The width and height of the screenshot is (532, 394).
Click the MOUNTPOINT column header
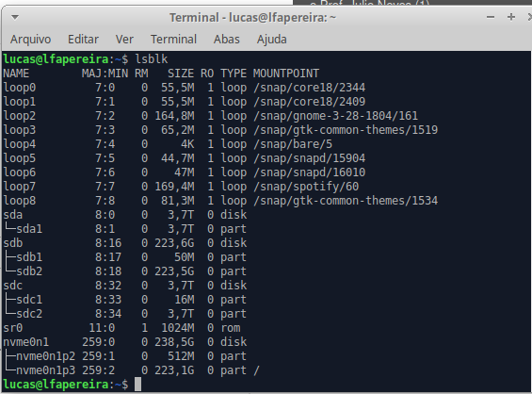pos(286,74)
